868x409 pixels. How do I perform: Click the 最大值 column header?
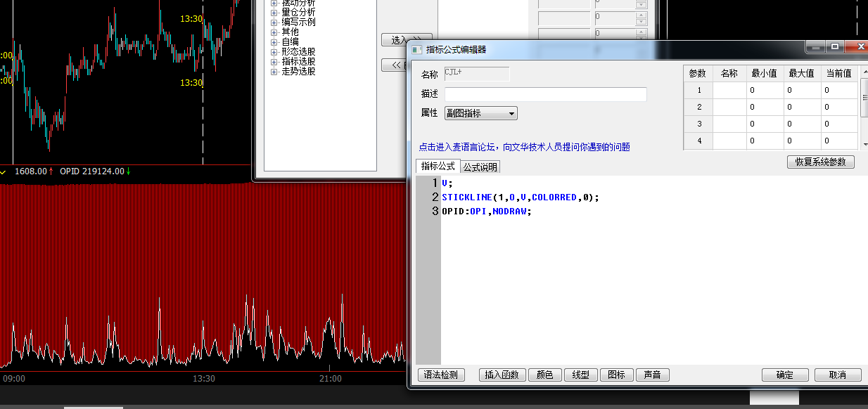click(x=803, y=73)
